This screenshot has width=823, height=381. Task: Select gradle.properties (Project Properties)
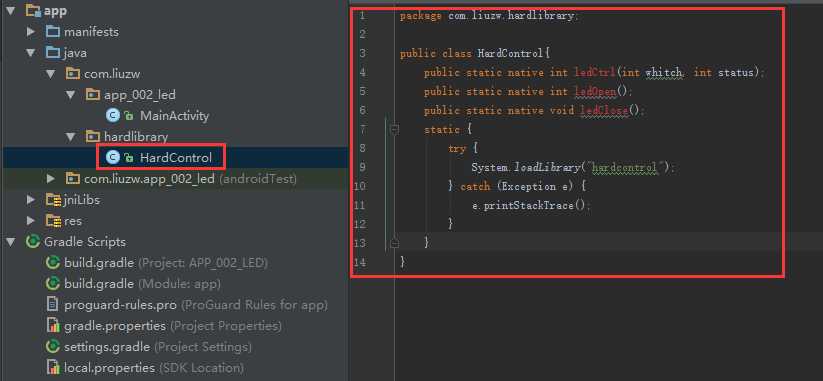pos(173,326)
